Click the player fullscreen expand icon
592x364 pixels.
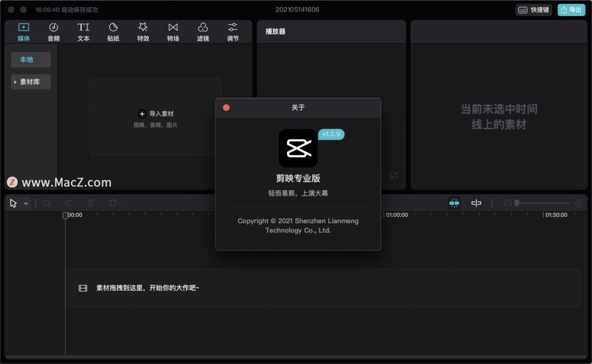click(x=394, y=176)
